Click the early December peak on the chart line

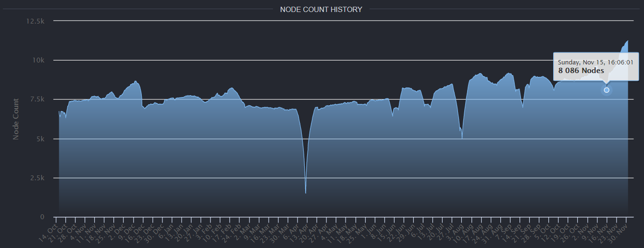coord(136,81)
